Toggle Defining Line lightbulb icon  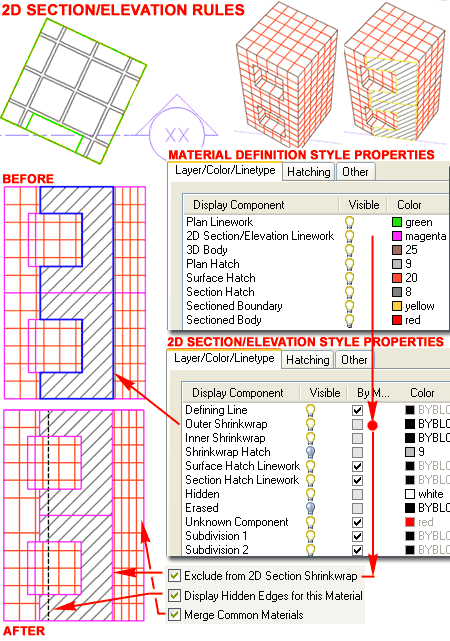click(311, 410)
